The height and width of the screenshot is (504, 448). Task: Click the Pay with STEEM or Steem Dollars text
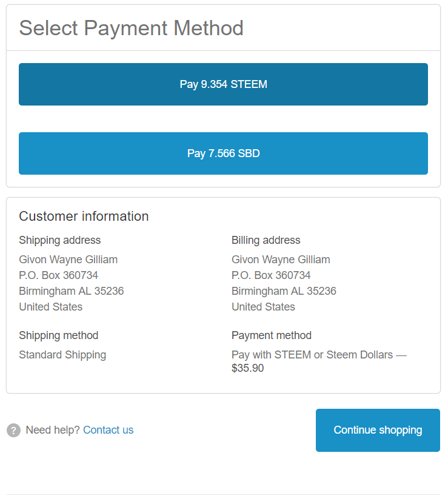point(312,355)
